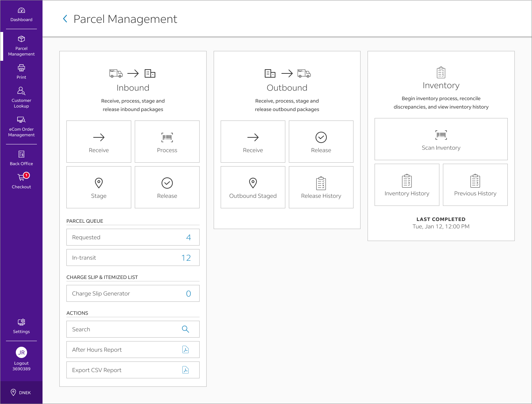Go back using the header chevron
This screenshot has width=532, height=404.
click(x=65, y=19)
